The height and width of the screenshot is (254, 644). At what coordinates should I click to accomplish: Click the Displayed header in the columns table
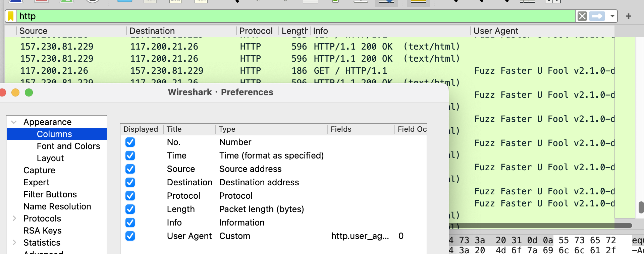pyautogui.click(x=142, y=129)
